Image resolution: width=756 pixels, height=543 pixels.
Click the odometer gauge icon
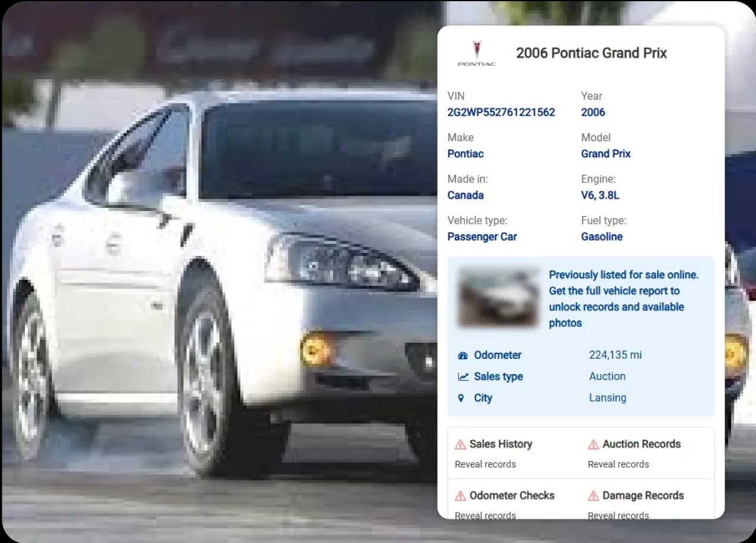pos(462,356)
